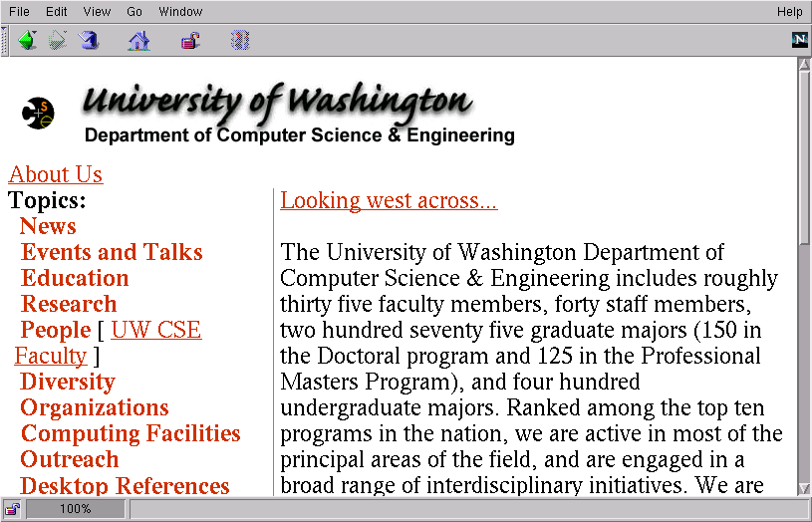Click the Reload page toolbar icon
Image resolution: width=812 pixels, height=522 pixels.
tap(89, 40)
